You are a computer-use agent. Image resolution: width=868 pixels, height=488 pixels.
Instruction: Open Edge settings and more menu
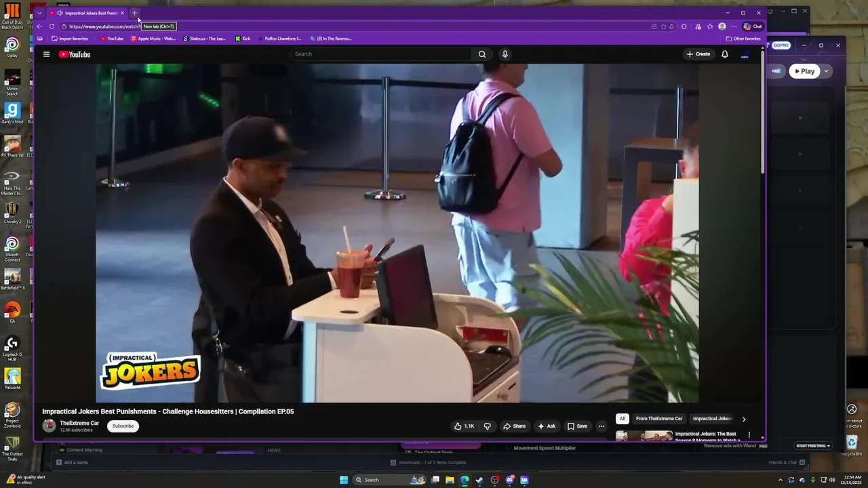point(734,26)
